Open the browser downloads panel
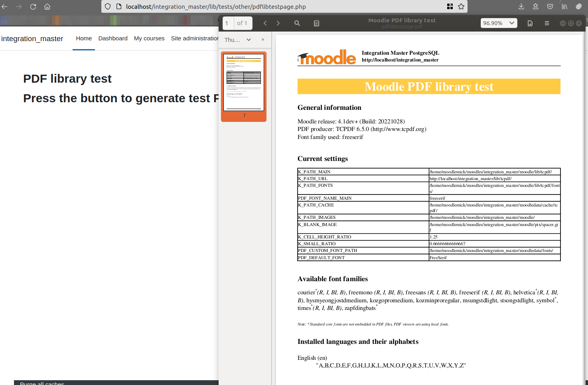This screenshot has width=588, height=385. (521, 6)
